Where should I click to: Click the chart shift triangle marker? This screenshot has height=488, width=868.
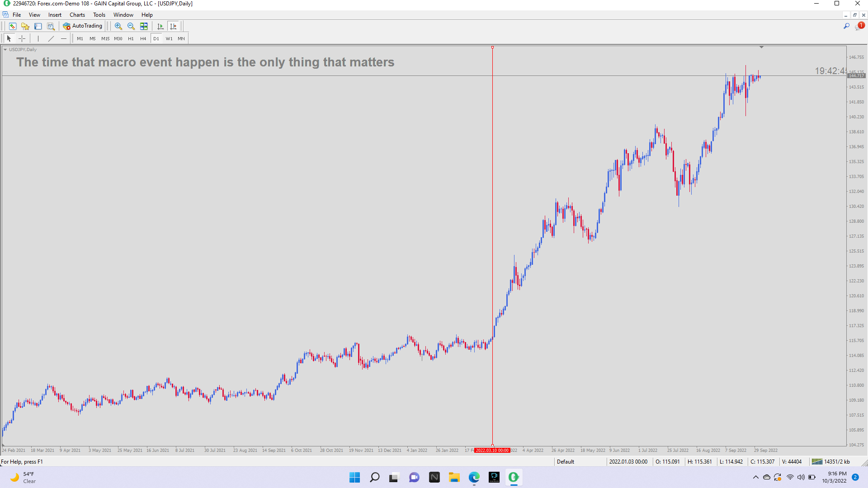tap(761, 47)
